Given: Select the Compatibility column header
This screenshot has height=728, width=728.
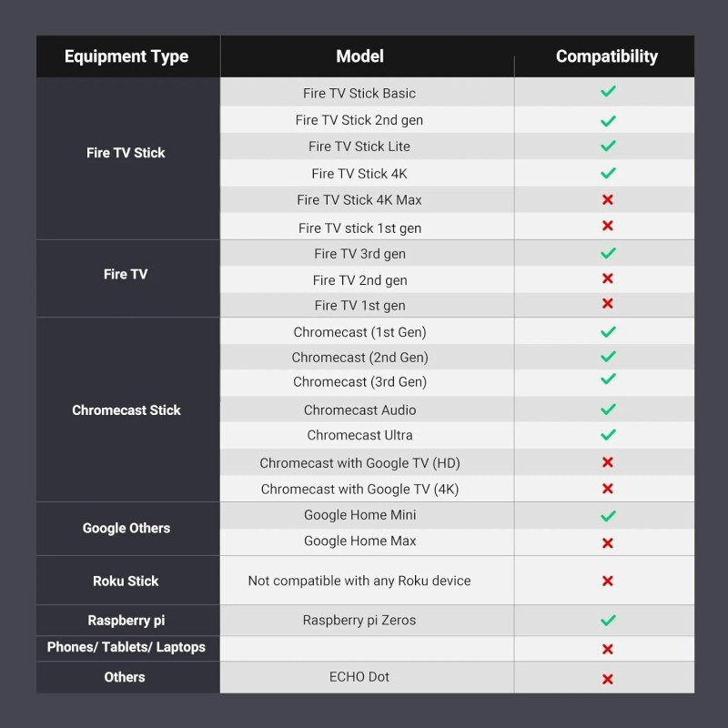Looking at the screenshot, I should pos(606,56).
